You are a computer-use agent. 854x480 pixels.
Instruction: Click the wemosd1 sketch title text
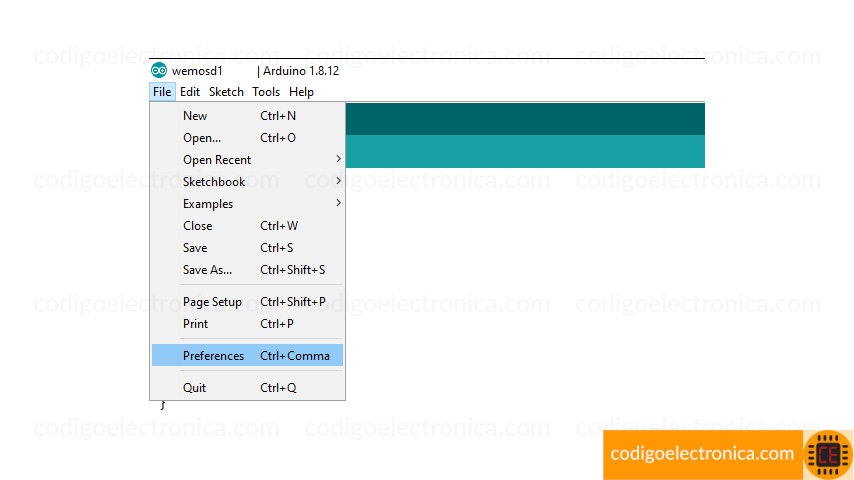(x=197, y=71)
